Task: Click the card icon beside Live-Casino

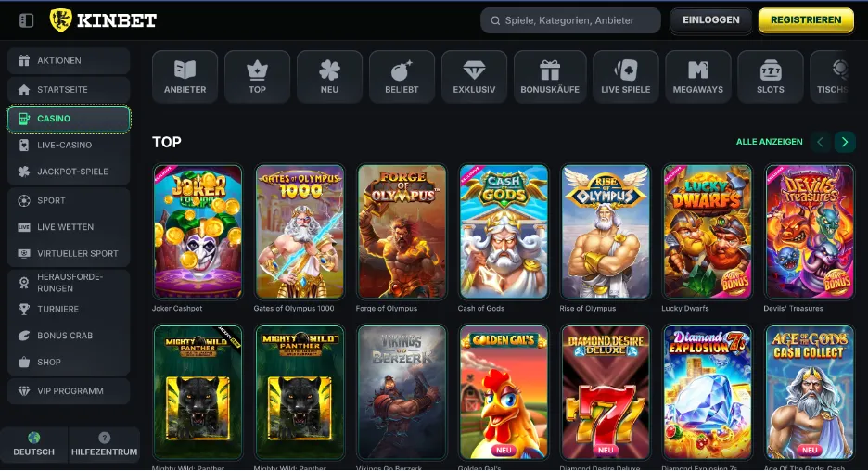Action: [x=24, y=145]
